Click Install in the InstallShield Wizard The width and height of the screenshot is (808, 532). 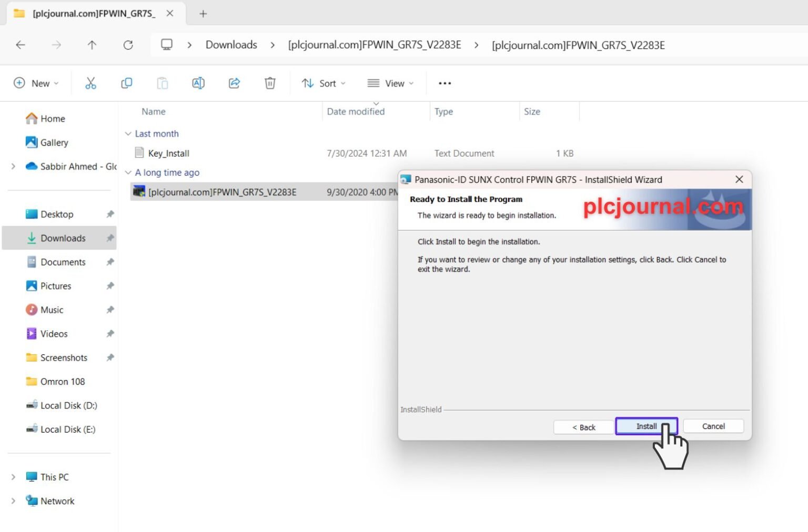(647, 426)
